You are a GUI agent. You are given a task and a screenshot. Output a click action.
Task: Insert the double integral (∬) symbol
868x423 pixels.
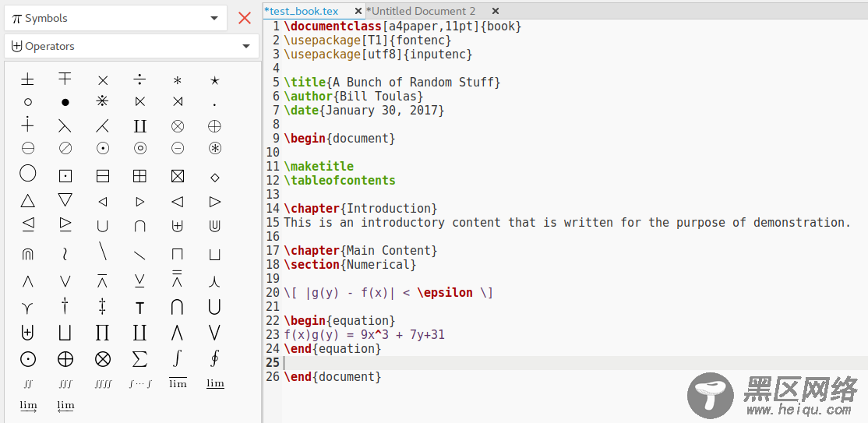[28, 384]
